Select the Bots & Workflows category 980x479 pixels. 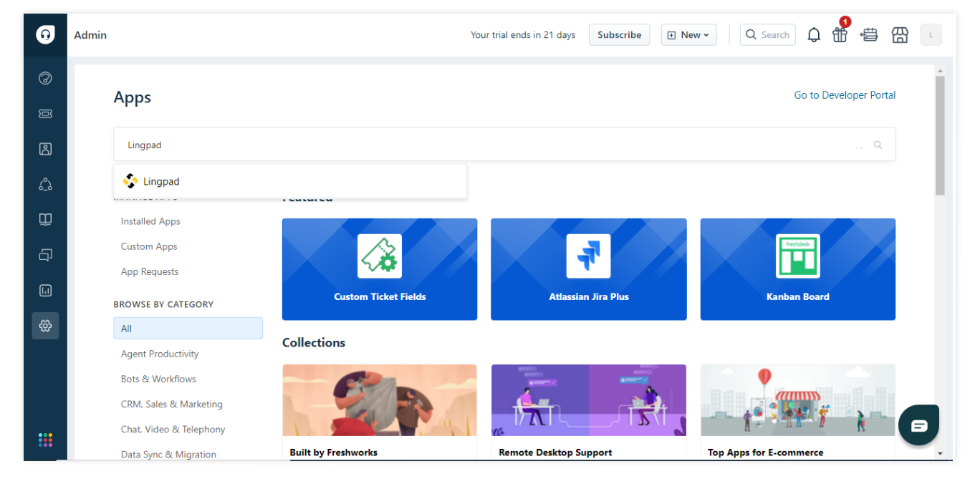tap(158, 379)
